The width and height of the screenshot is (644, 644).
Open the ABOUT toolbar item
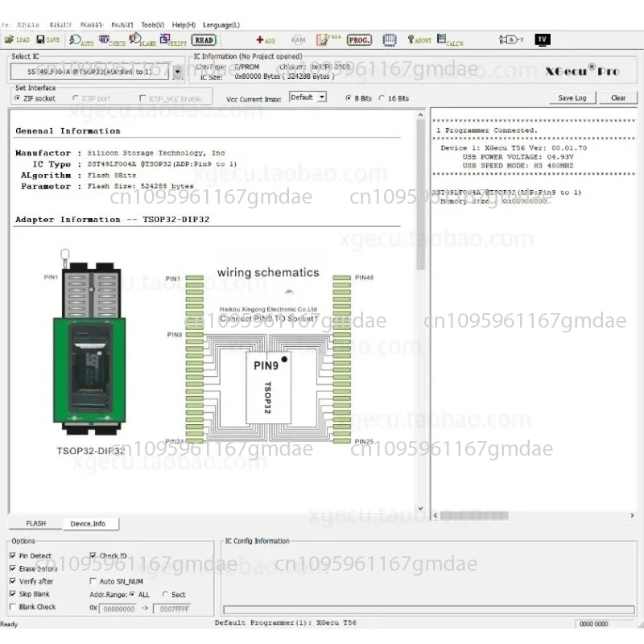(x=419, y=39)
